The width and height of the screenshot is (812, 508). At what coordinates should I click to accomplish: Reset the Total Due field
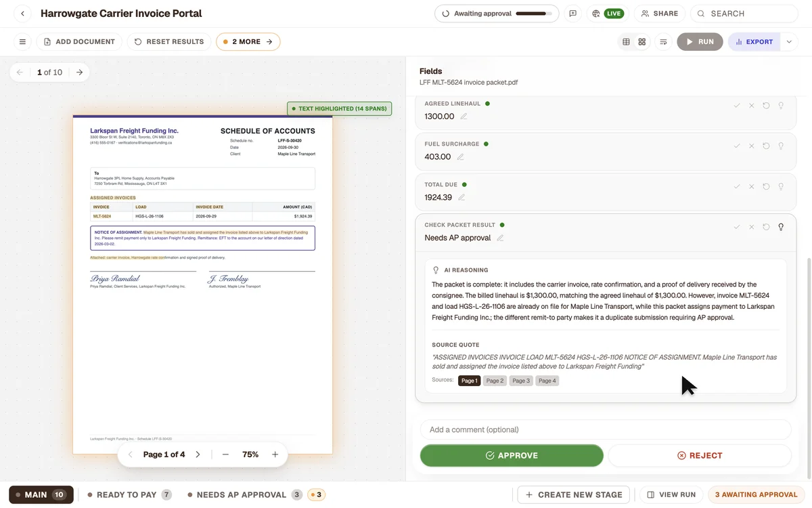pyautogui.click(x=766, y=186)
